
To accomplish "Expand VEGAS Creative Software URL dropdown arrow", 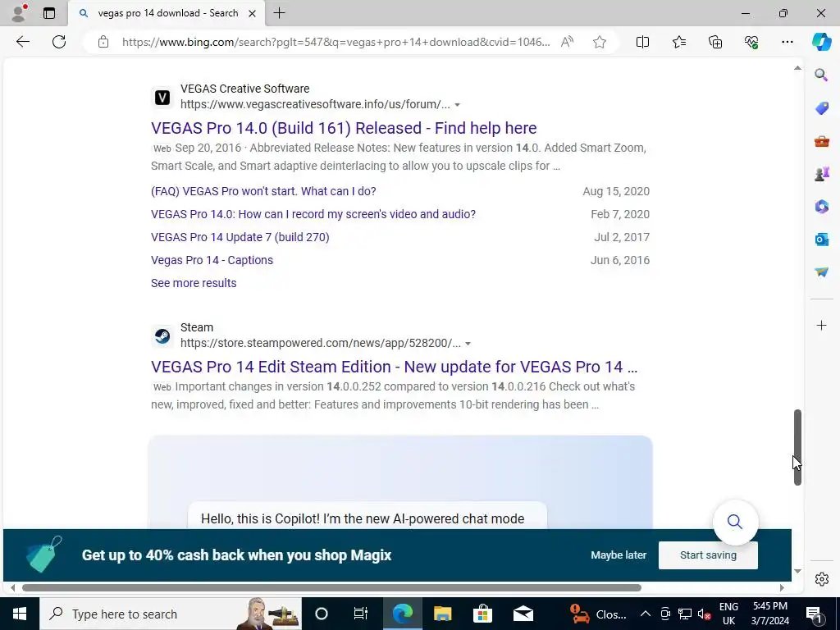I will click(457, 105).
